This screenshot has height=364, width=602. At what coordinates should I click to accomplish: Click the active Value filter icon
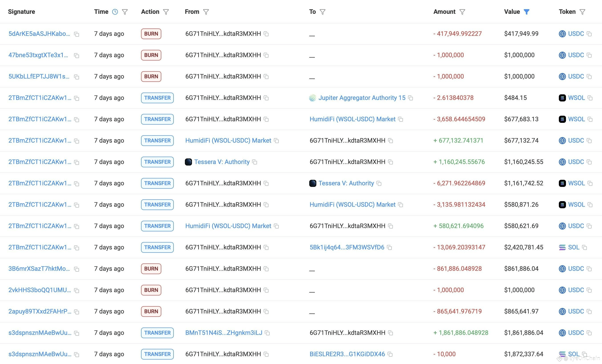click(527, 12)
